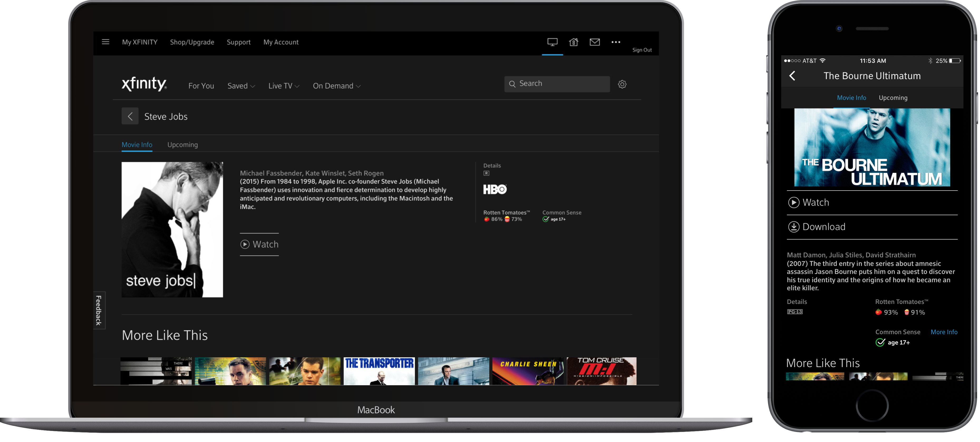Click the search magnifier icon in the Search box

click(x=512, y=84)
